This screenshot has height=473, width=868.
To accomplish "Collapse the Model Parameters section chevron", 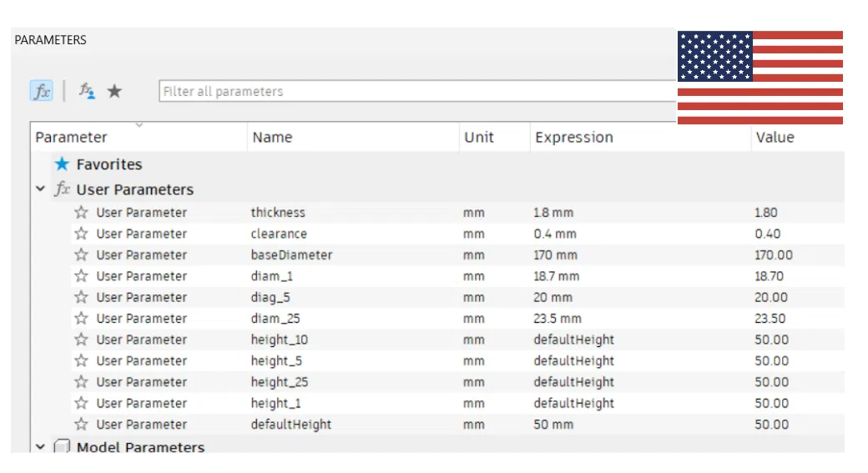I will pos(40,447).
